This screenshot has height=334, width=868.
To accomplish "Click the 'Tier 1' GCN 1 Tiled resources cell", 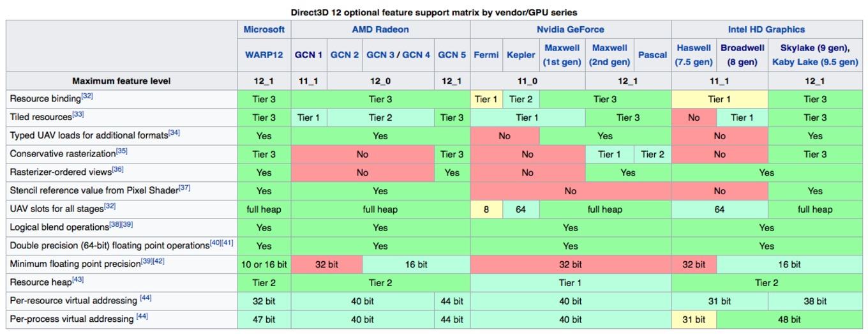I will 308,118.
